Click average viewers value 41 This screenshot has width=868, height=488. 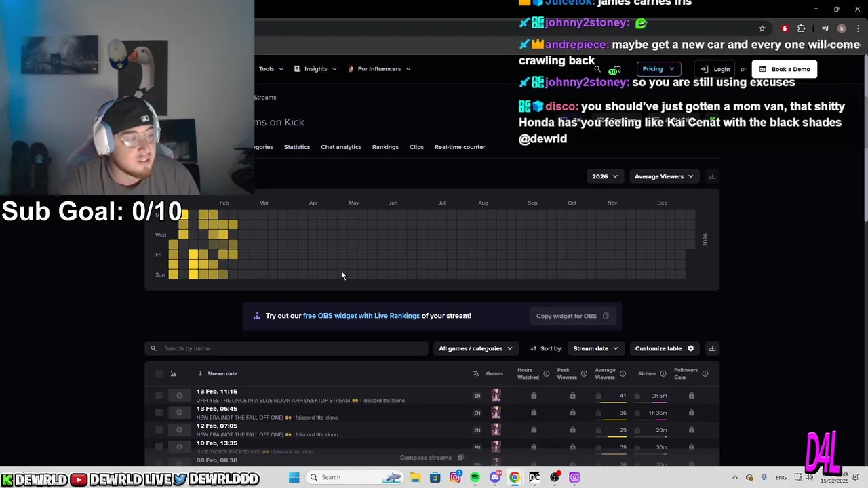pyautogui.click(x=623, y=396)
